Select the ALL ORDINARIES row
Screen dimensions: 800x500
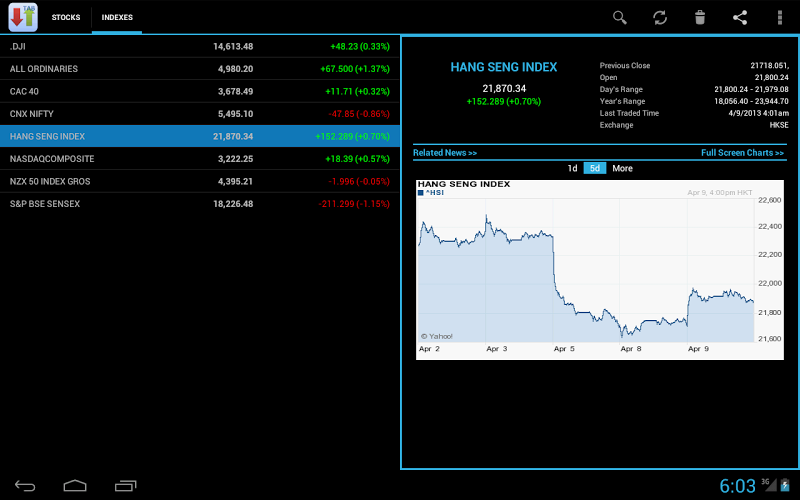[x=199, y=69]
